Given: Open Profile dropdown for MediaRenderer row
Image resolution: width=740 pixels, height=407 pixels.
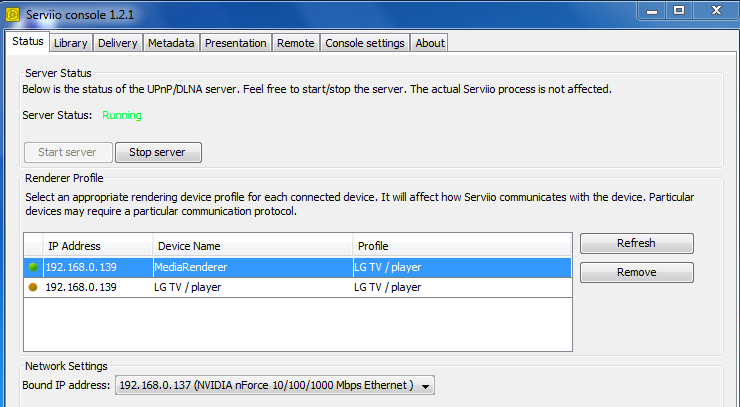Looking at the screenshot, I should (460, 268).
